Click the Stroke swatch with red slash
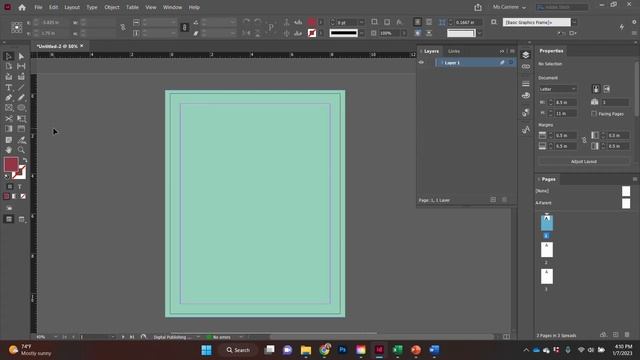 [19, 173]
